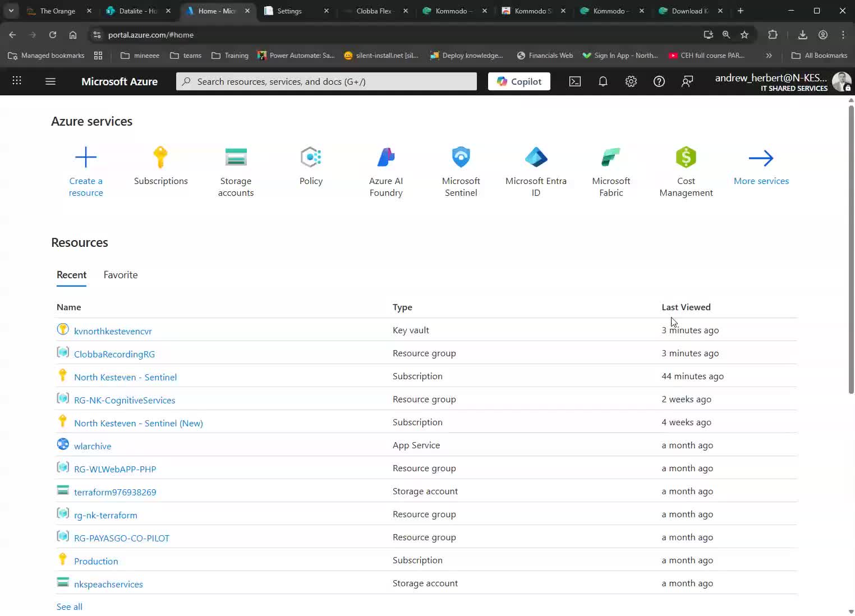
Task: Open the terraform976938269 storage account link
Action: (x=115, y=492)
